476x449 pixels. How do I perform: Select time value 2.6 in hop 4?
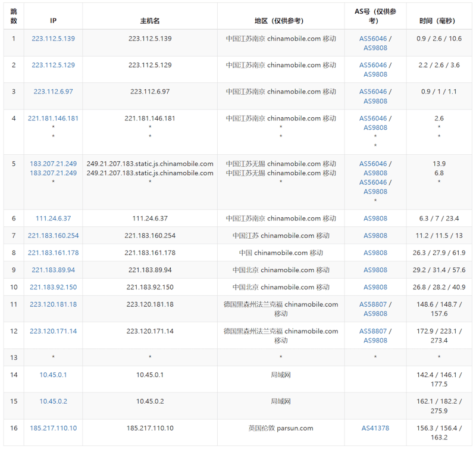(439, 118)
